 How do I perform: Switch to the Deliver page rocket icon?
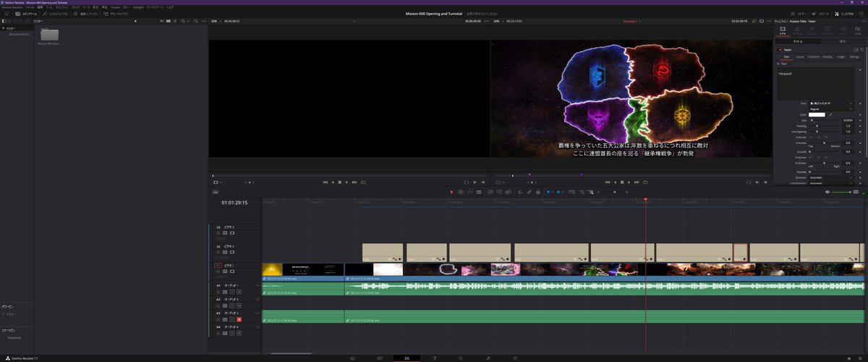[x=515, y=358]
